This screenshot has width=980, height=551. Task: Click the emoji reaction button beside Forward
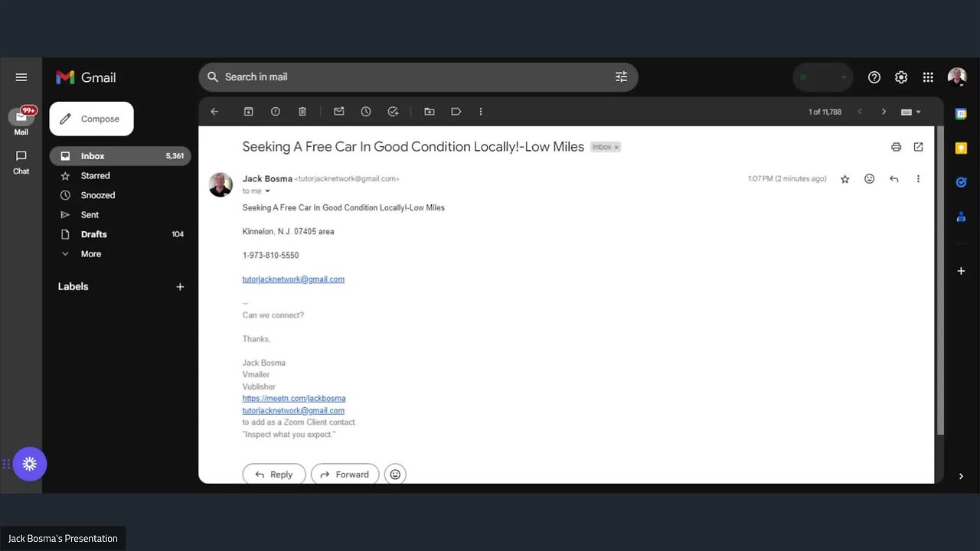(395, 474)
